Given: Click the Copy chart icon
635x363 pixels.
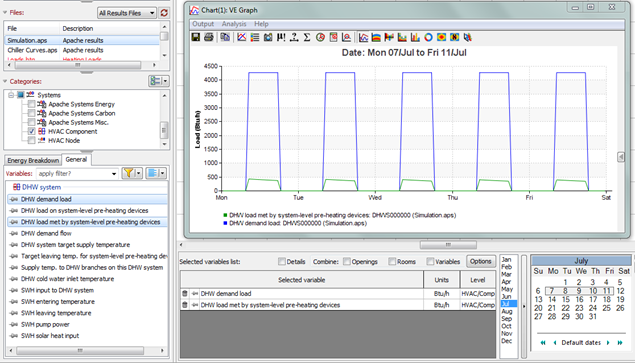Looking at the screenshot, I should click(x=225, y=37).
